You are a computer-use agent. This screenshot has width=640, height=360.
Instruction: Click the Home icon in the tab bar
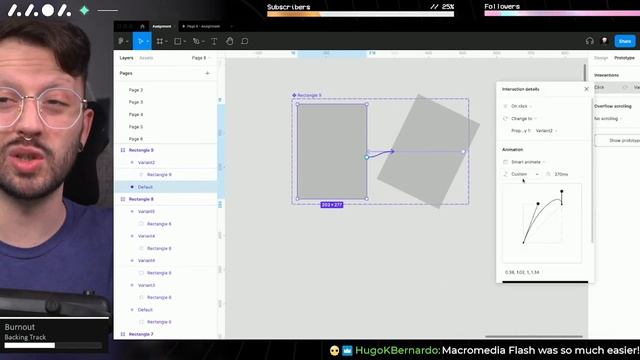point(142,27)
